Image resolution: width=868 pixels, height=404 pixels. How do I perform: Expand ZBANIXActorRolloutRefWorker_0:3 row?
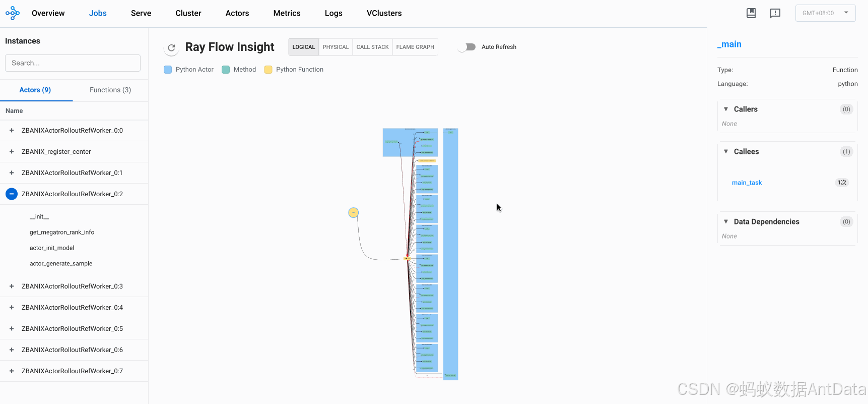click(12, 286)
